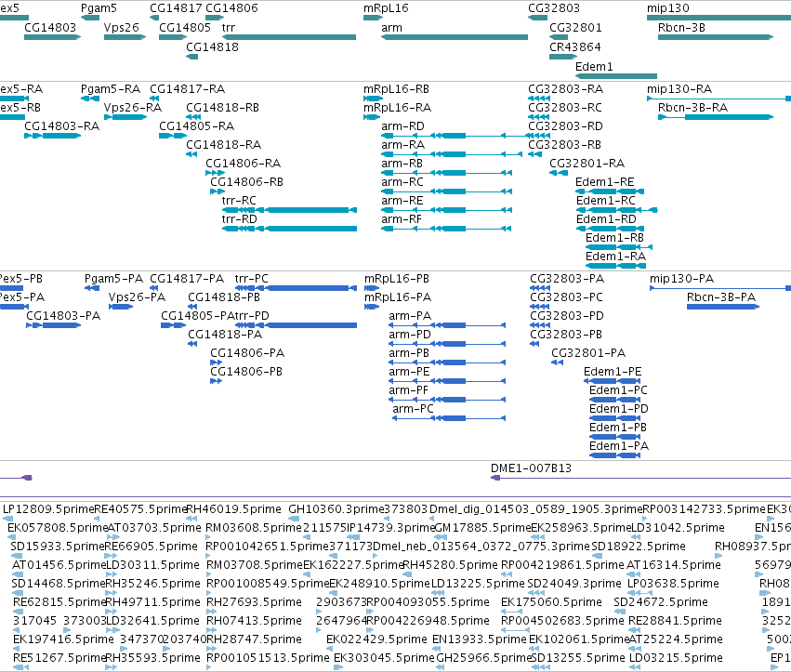This screenshot has height=672, width=791.
Task: Select transcript arm-RA glyph
Action: coord(452,154)
